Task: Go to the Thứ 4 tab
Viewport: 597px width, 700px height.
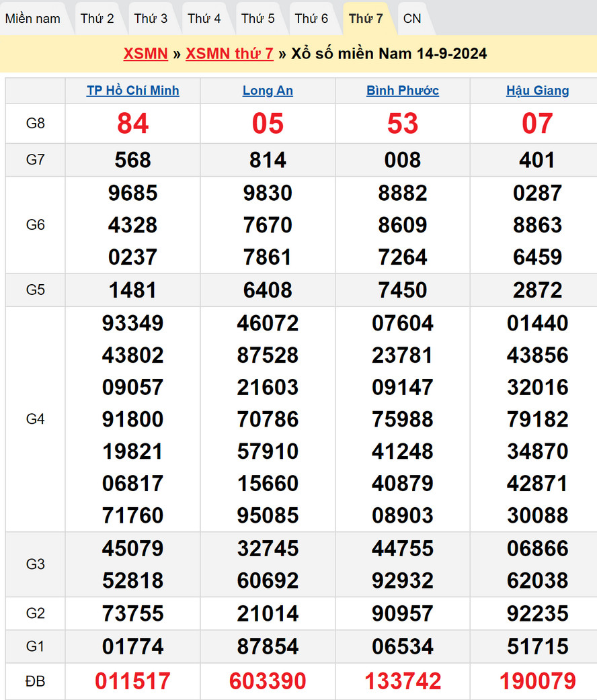Action: tap(204, 19)
